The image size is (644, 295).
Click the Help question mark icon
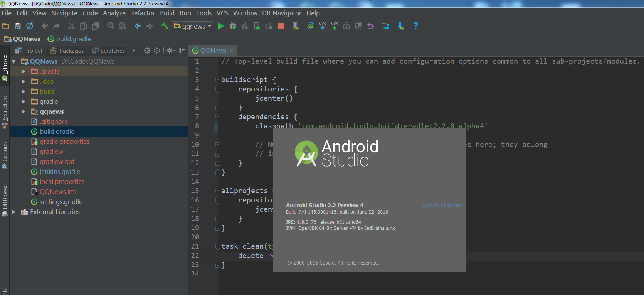tap(415, 26)
